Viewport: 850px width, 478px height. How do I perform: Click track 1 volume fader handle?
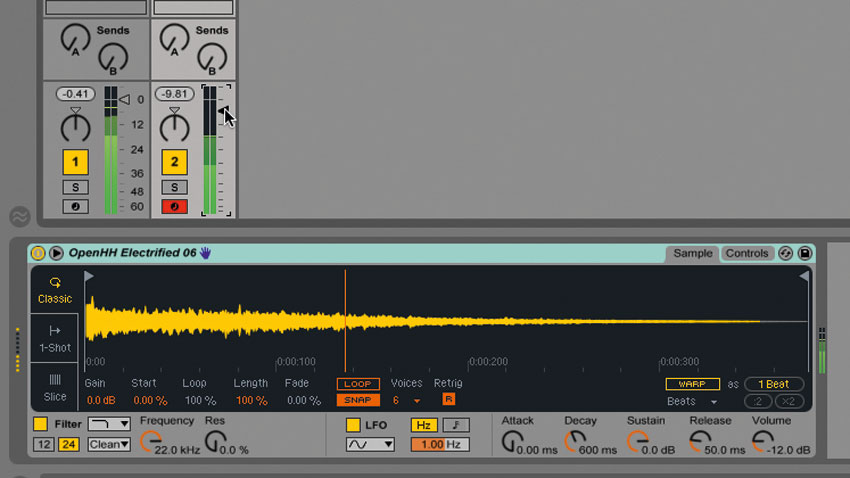(125, 100)
